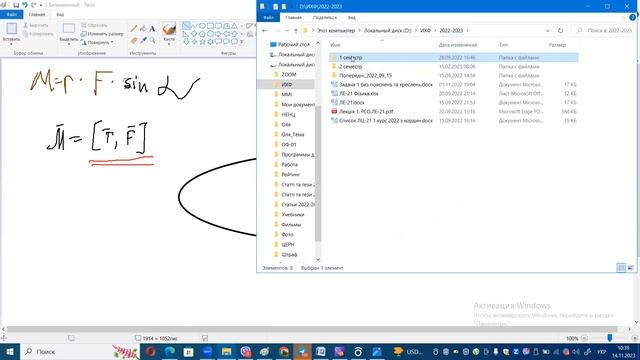The width and height of the screenshot is (640, 360).
Task: Click the Brushes (Кисти) icon in Paint
Action: coord(169,29)
